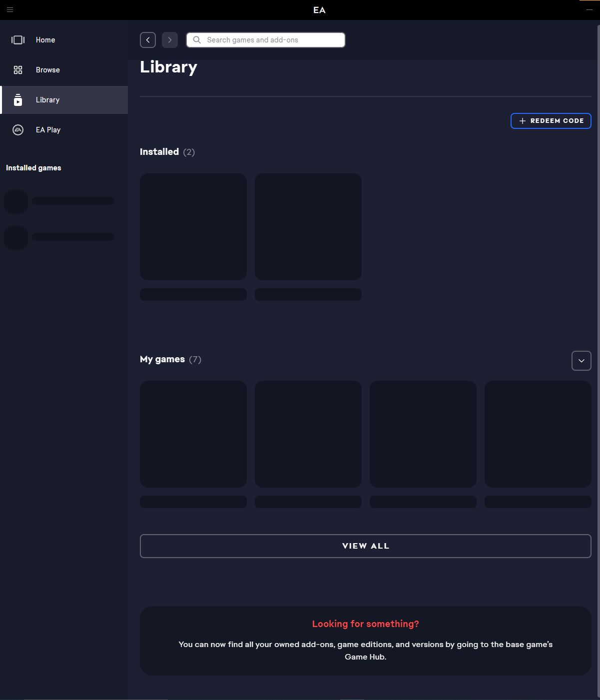The image size is (600, 700).
Task: Open the second tile under Installed
Action: [308, 227]
